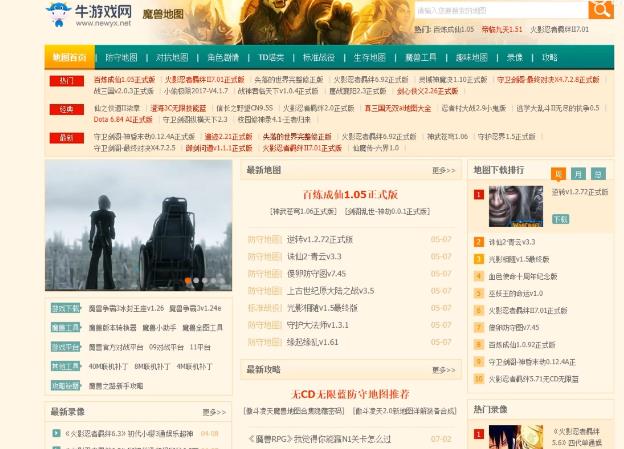Open 缘起缘乱v1.61 map entry
The width and height of the screenshot is (624, 449).
[313, 342]
